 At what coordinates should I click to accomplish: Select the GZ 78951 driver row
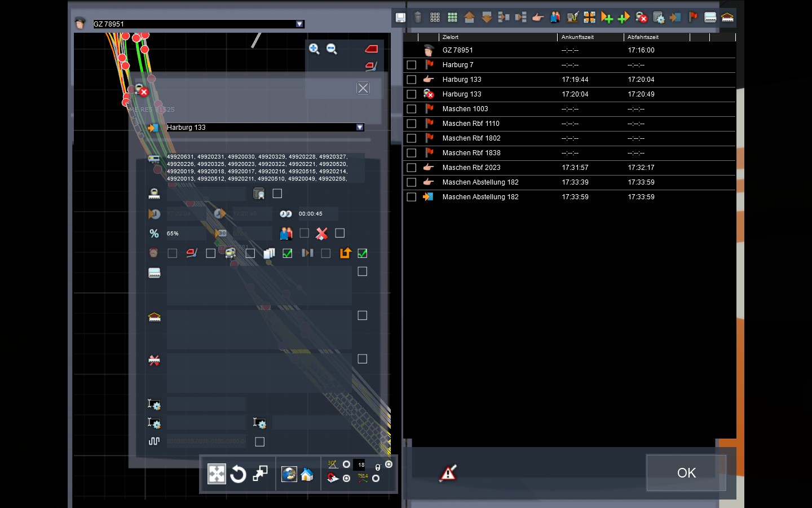(x=570, y=50)
